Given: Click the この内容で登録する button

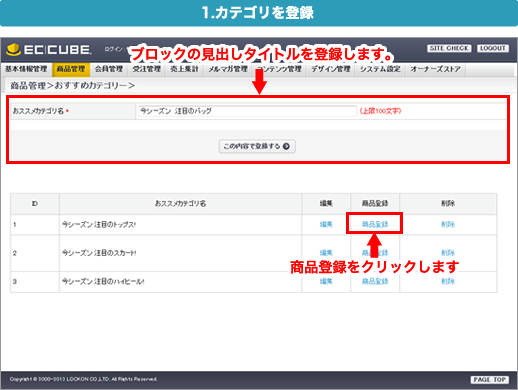Looking at the screenshot, I should pyautogui.click(x=257, y=146).
